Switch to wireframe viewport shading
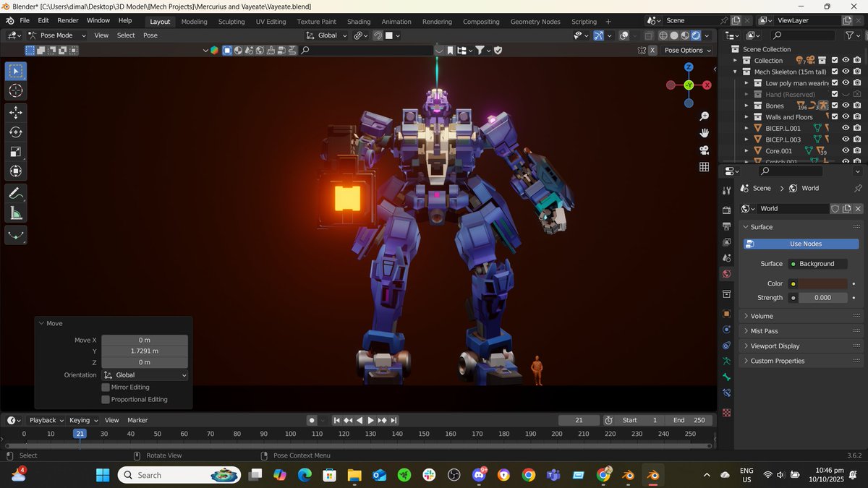This screenshot has width=868, height=488. pyautogui.click(x=663, y=35)
